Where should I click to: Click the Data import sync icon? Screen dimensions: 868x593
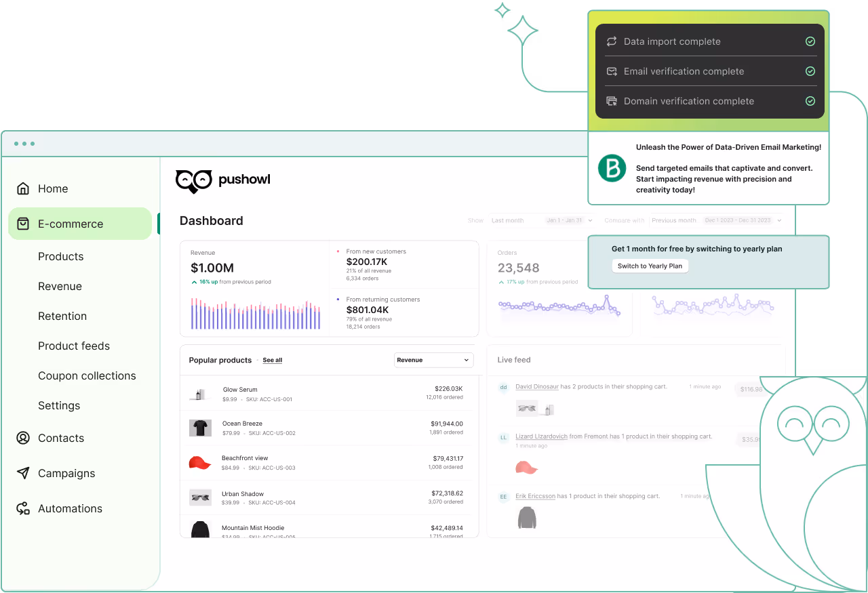pos(612,41)
